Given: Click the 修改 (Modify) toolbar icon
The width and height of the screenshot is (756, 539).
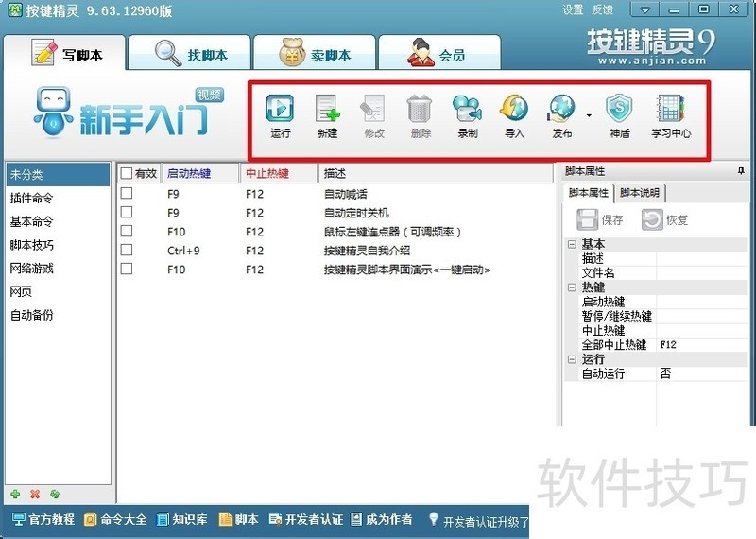Looking at the screenshot, I should (373, 115).
